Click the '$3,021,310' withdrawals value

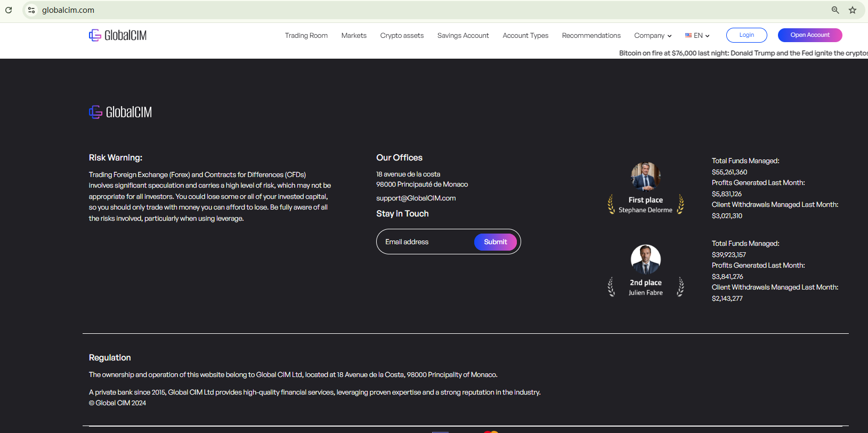pos(727,216)
